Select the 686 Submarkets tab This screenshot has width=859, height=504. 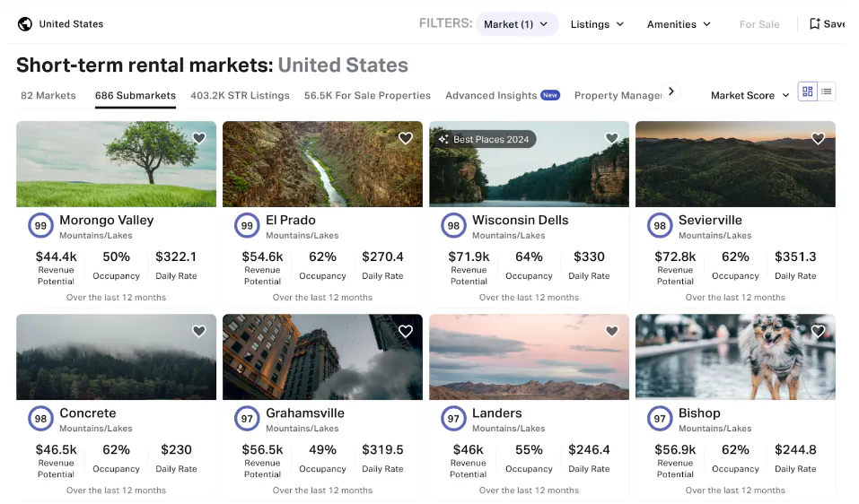click(136, 95)
